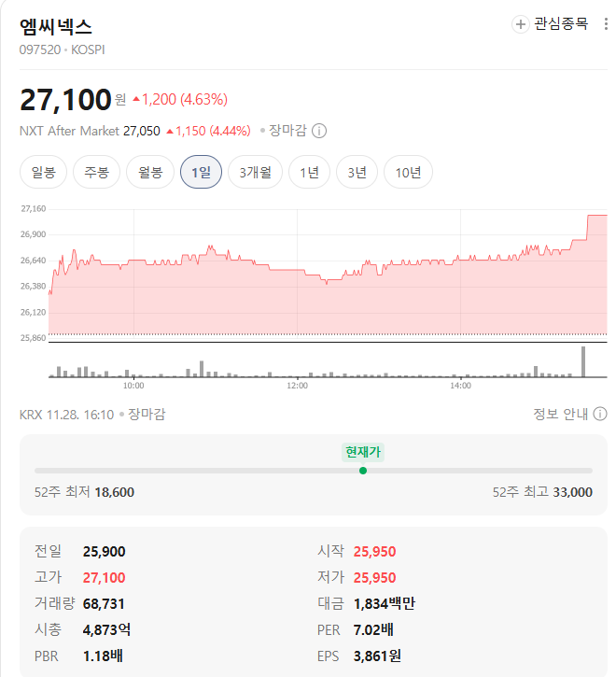Click the 저가 value 25,950
616x677 pixels.
tap(374, 578)
